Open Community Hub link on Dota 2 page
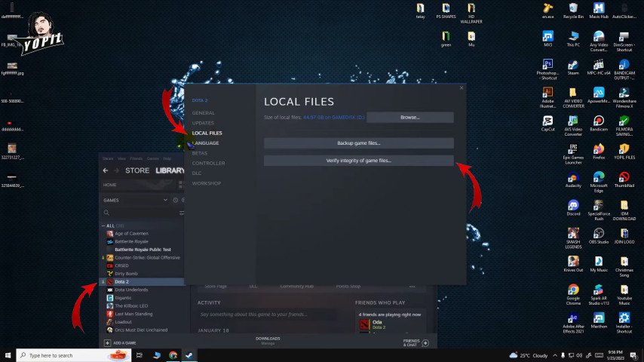Screen dimensions: 644x362 tap(296, 287)
